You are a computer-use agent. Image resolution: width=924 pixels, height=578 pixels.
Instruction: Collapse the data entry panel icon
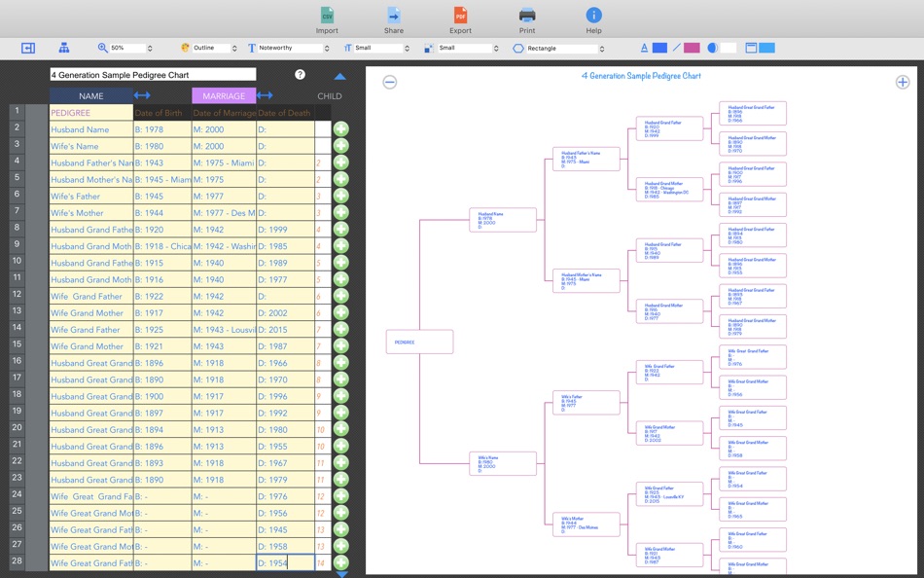point(27,48)
